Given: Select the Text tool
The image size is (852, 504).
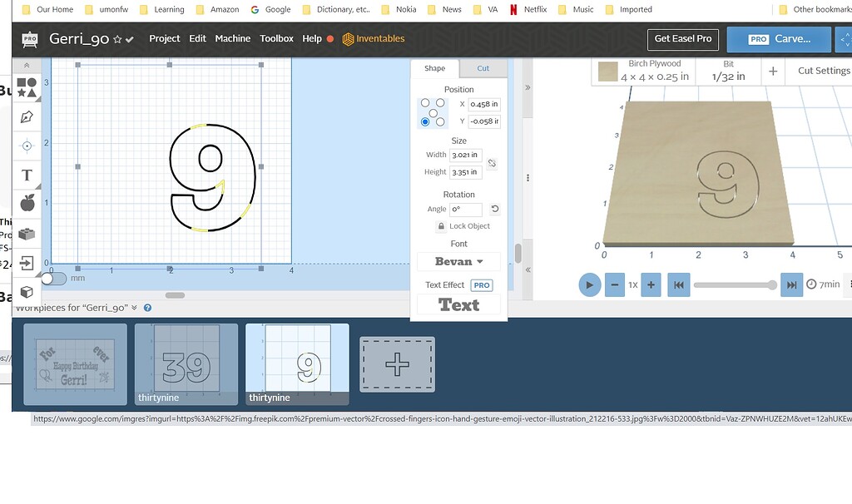Looking at the screenshot, I should (27, 175).
